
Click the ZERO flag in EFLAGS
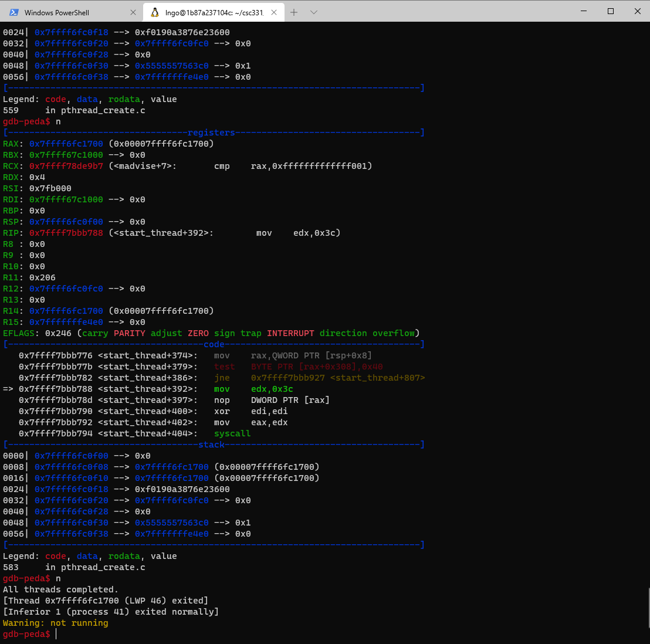coord(198,333)
